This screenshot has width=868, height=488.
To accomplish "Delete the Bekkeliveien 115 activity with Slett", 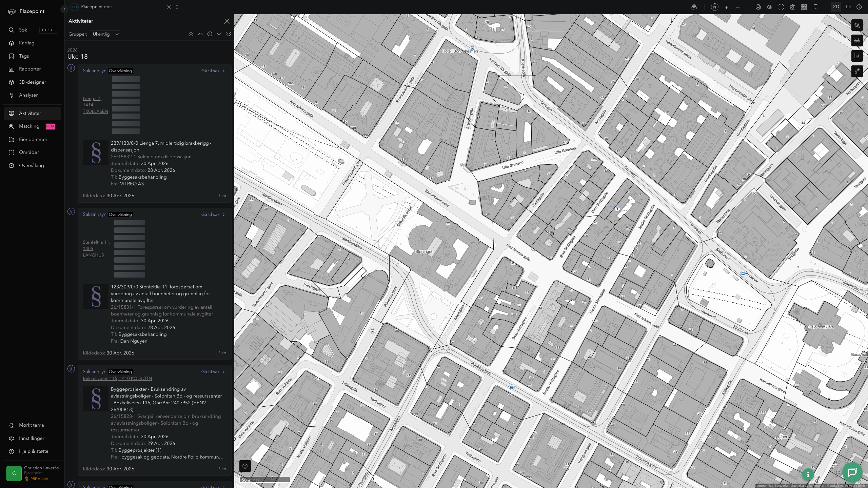I will pyautogui.click(x=222, y=469).
